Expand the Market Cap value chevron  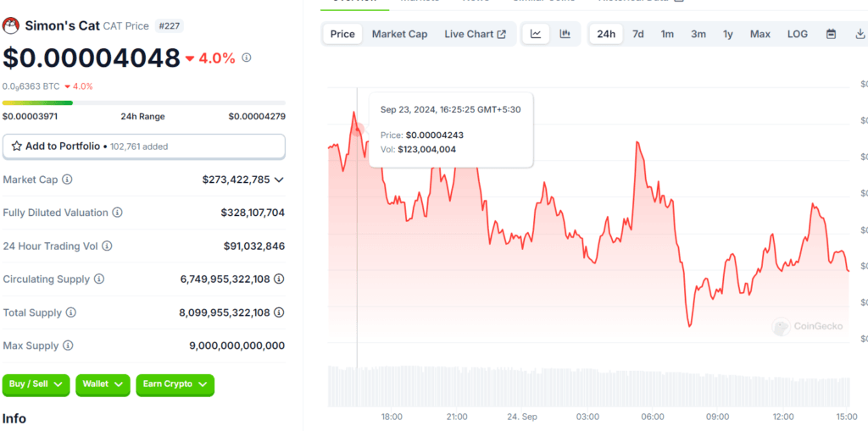pyautogui.click(x=279, y=180)
